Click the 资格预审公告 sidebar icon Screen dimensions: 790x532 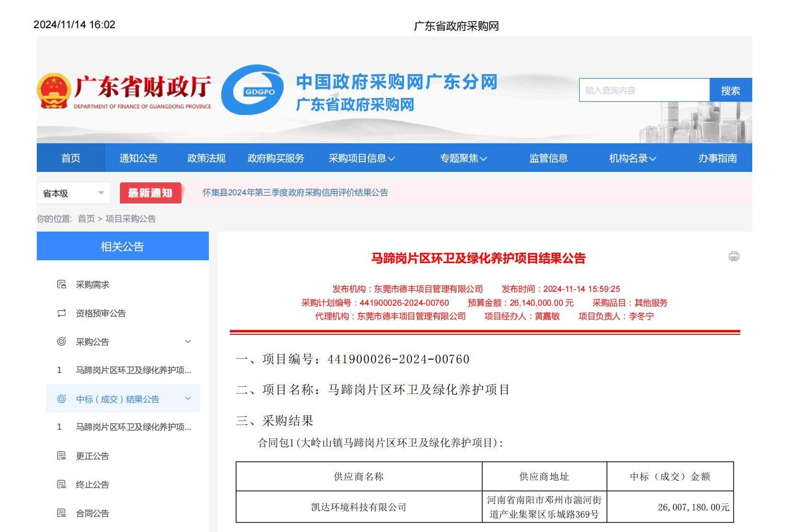62,313
